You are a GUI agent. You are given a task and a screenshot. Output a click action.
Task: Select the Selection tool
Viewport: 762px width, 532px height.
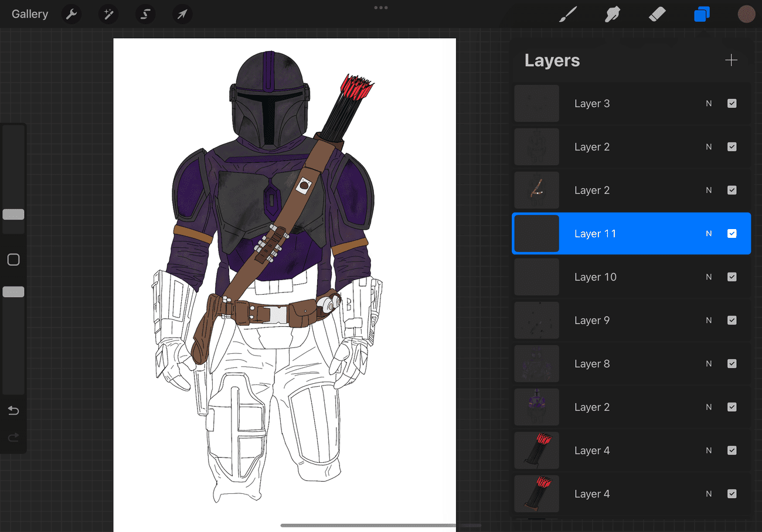pyautogui.click(x=145, y=13)
